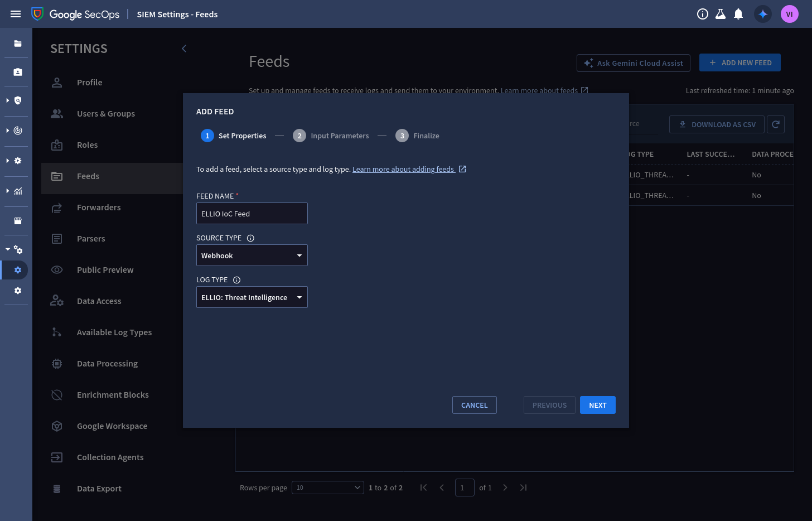Screen dimensions: 812x521
Task: Click the Source Type info icon
Action: pyautogui.click(x=250, y=238)
